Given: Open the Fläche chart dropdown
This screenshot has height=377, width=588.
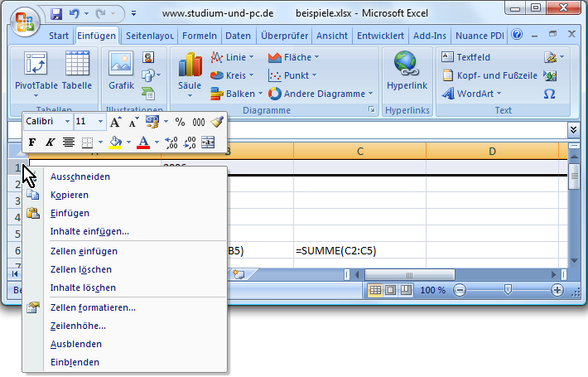Looking at the screenshot, I should click(316, 57).
